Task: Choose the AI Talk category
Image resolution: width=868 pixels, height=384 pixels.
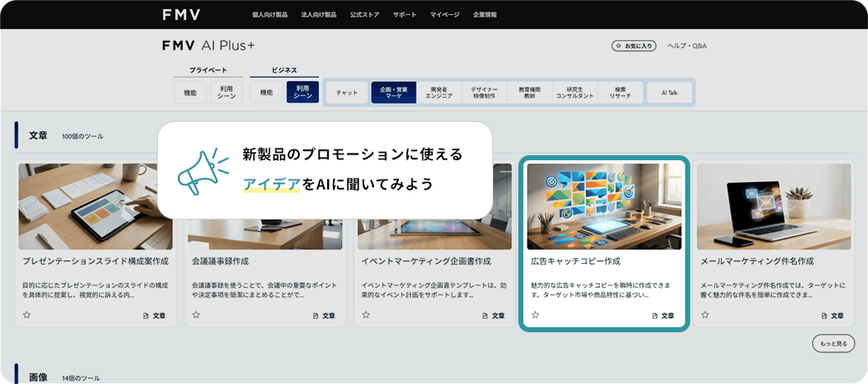Action: pos(669,93)
